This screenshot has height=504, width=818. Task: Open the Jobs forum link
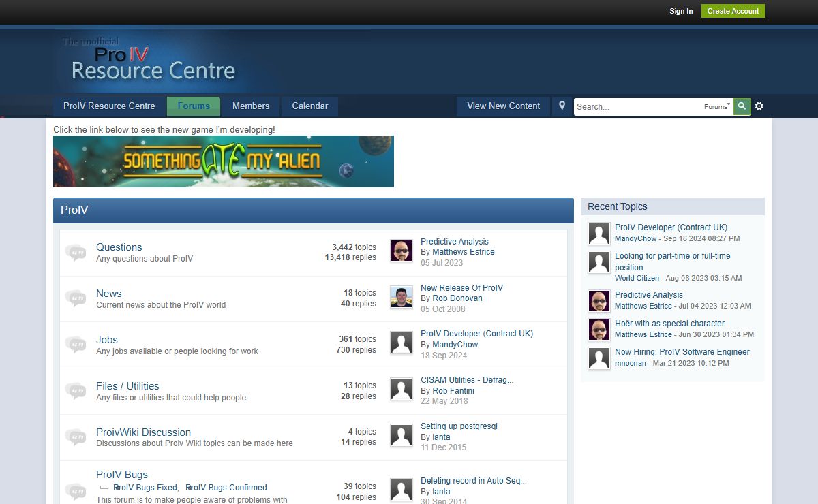point(107,340)
